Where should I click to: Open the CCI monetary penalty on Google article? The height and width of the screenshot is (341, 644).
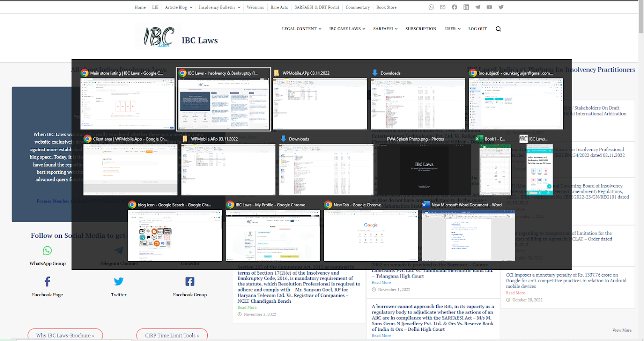coord(566,280)
